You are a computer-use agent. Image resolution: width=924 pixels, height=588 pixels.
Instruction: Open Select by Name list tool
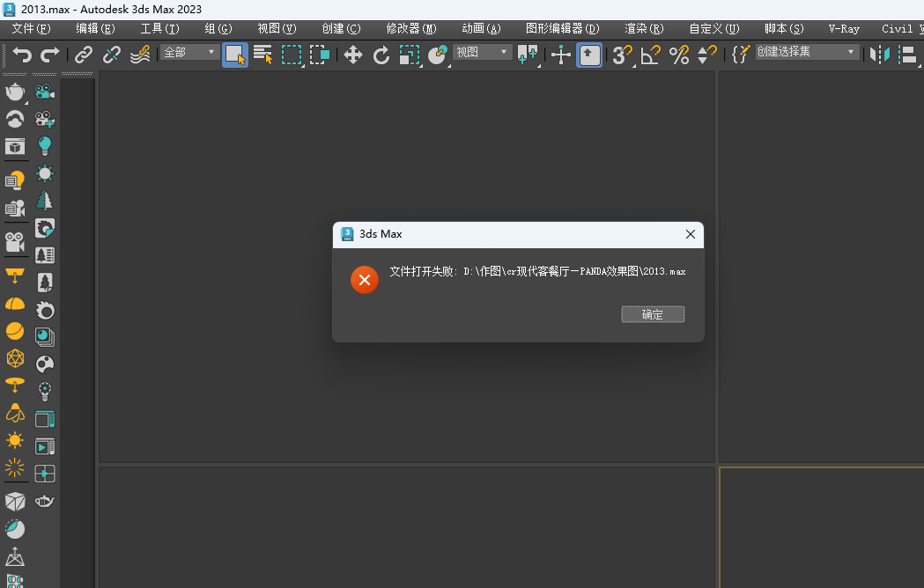[262, 55]
